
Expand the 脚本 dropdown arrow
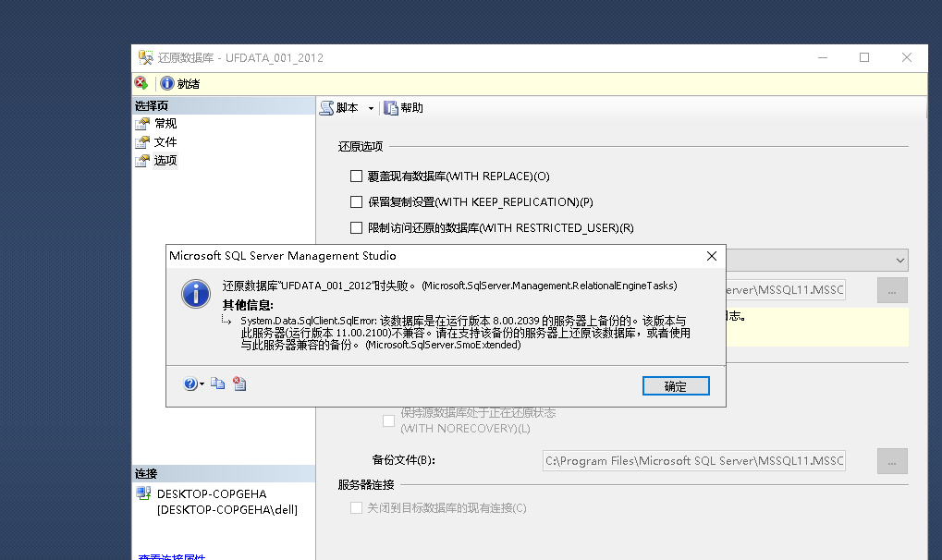coord(371,108)
